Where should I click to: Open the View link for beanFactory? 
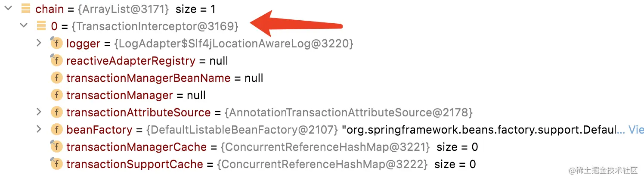click(636, 129)
